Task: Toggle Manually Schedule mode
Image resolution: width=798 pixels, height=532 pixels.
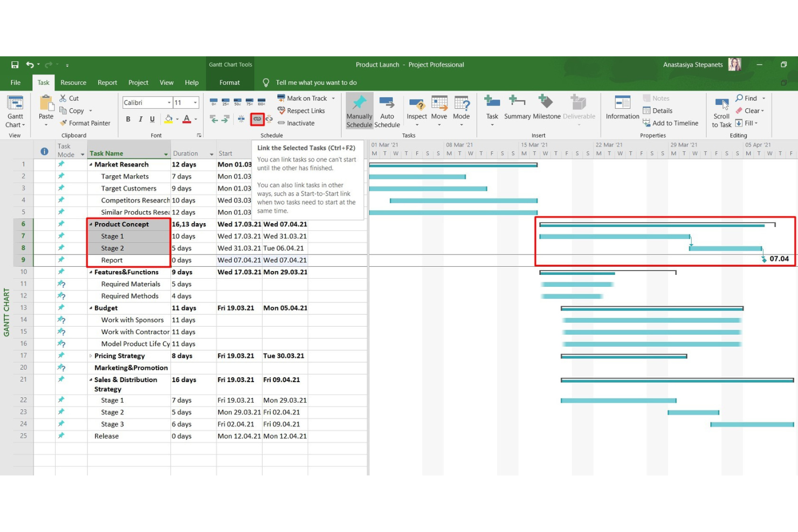Action: pos(359,112)
